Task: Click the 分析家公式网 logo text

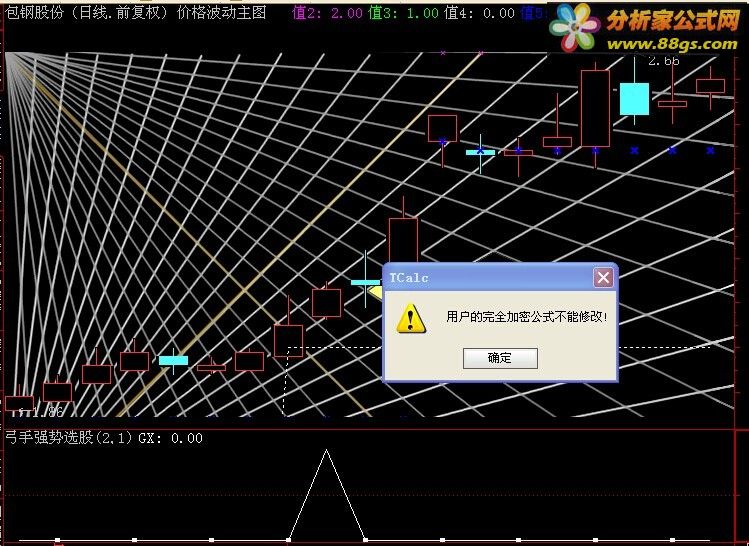Action: [x=673, y=20]
